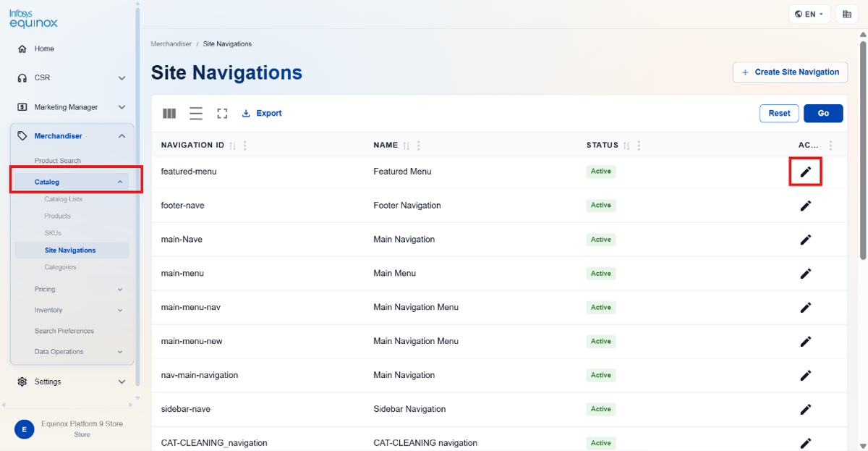Open Catalog Lists in the sidebar
Viewport: 868px width, 451px height.
[x=64, y=199]
